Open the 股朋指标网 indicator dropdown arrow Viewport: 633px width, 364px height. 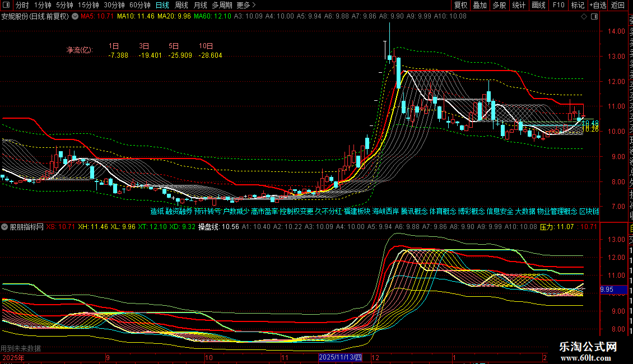tap(6, 227)
